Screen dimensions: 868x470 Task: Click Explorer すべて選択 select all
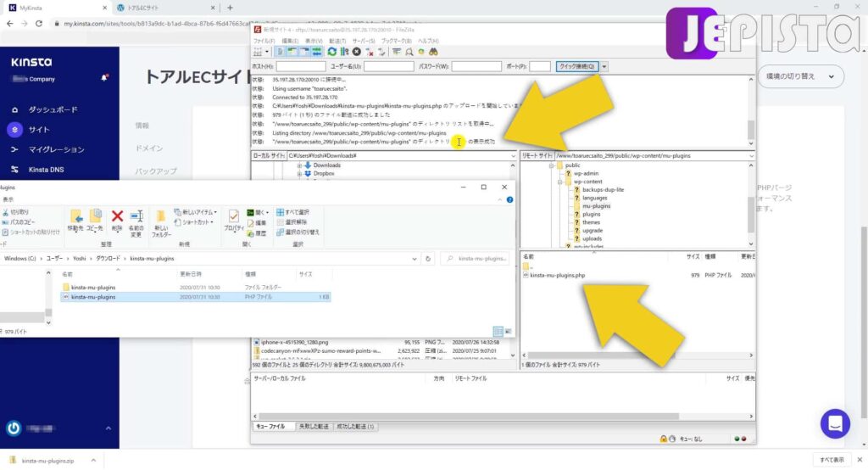click(x=292, y=212)
